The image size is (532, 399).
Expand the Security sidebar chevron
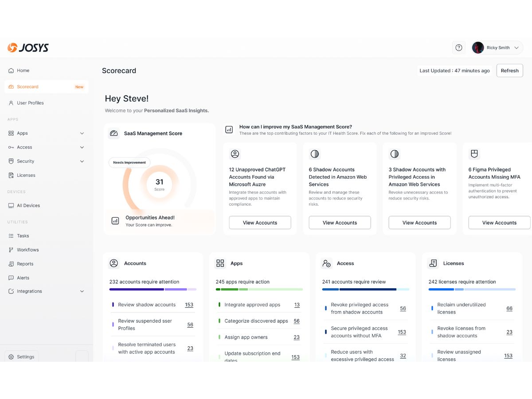pos(82,161)
